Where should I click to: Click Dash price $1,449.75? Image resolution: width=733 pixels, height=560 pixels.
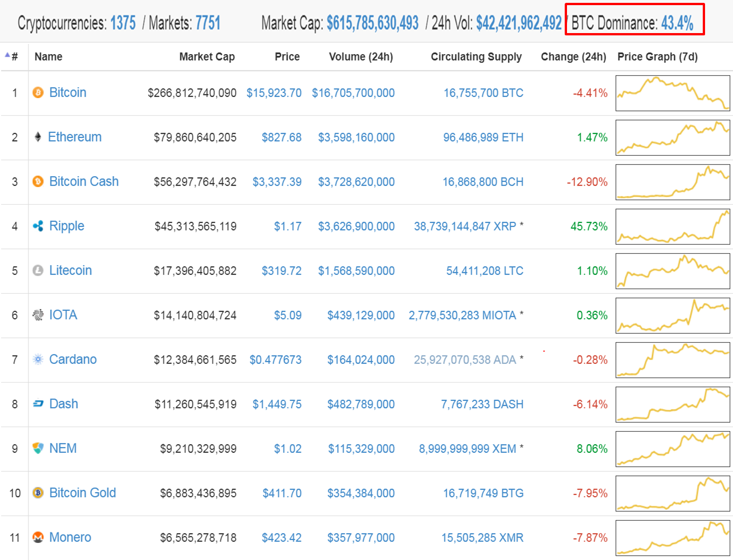point(277,404)
